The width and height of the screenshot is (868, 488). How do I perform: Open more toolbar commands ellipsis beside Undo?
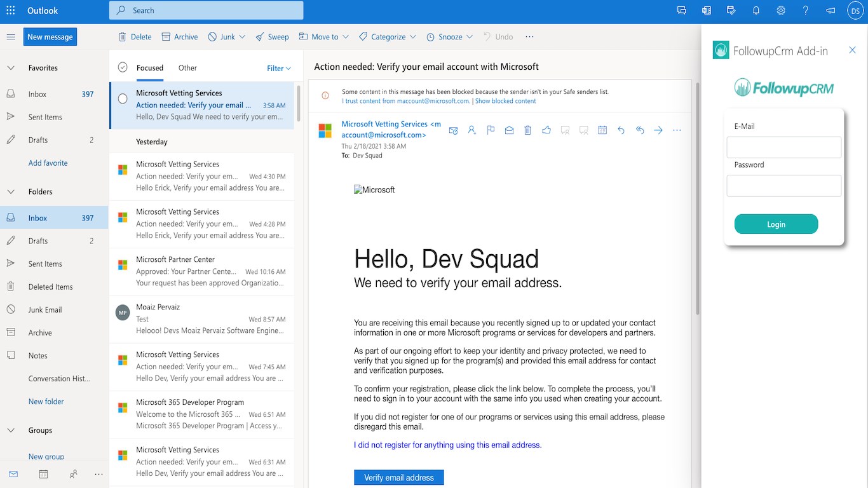click(x=529, y=37)
